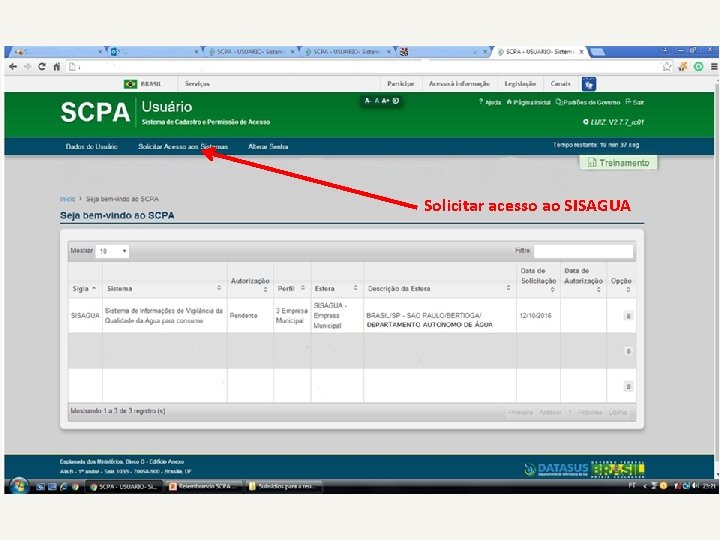The width and height of the screenshot is (720, 540).
Task: Switch to the first SCPA - USUARIO tab
Action: coord(250,52)
